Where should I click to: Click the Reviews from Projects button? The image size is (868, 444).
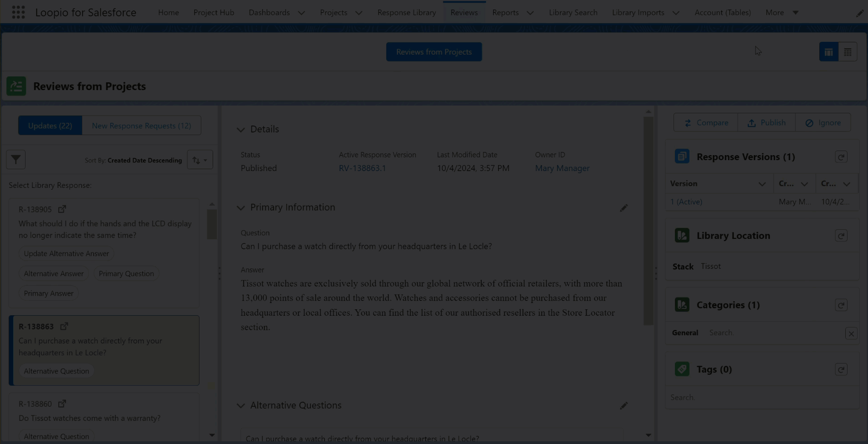pos(434,52)
